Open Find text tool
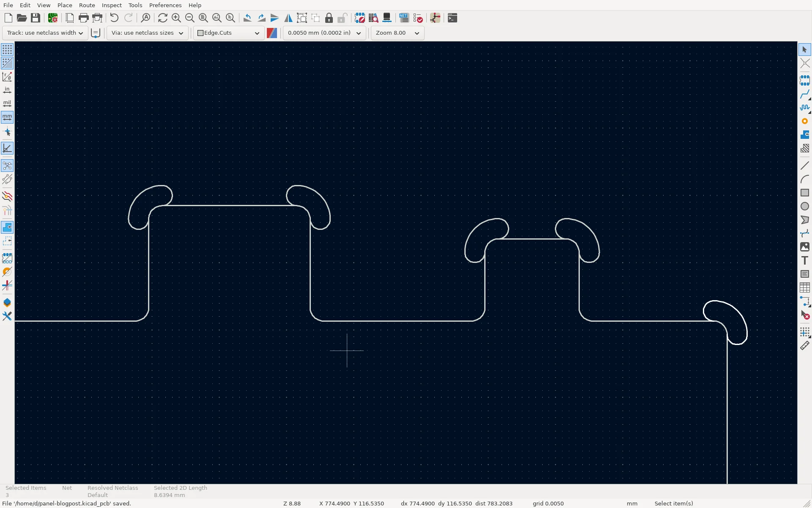Image resolution: width=812 pixels, height=508 pixels. tap(145, 18)
